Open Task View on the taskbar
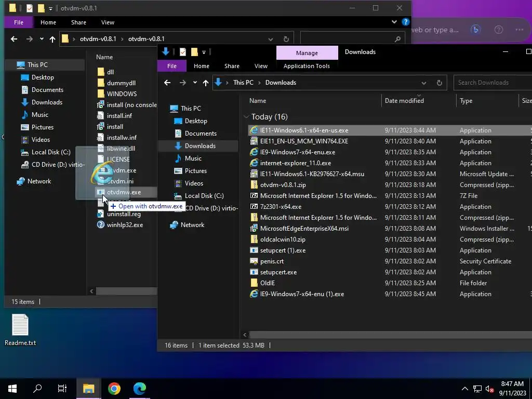 [x=62, y=389]
